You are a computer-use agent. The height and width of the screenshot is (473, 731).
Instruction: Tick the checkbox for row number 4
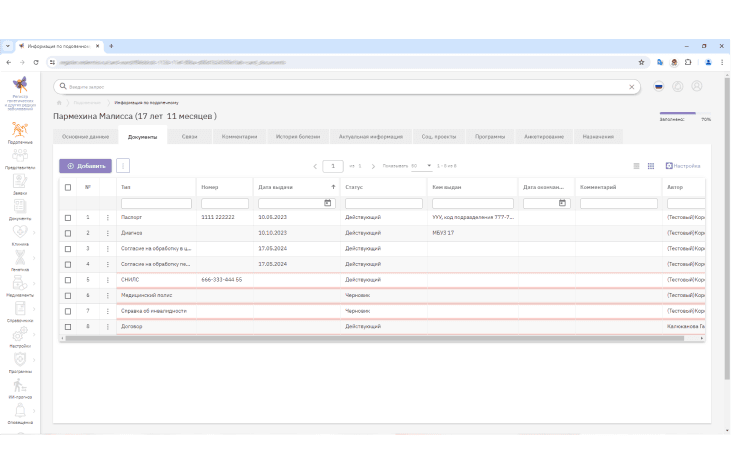tap(68, 264)
